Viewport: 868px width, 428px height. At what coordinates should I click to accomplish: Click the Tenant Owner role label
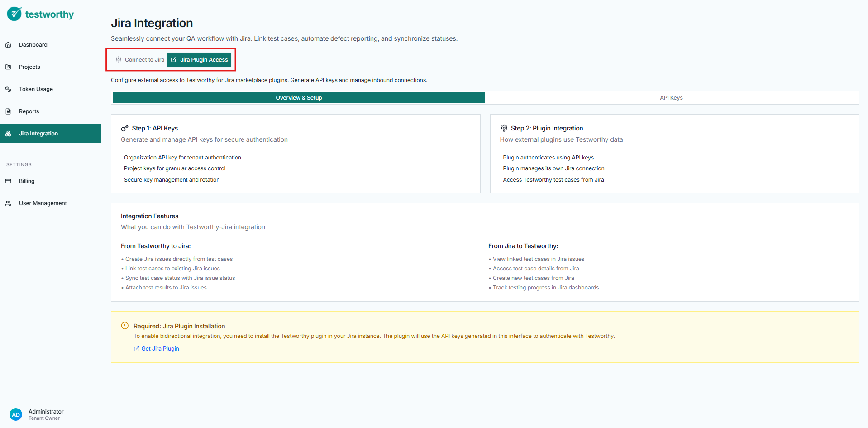44,418
